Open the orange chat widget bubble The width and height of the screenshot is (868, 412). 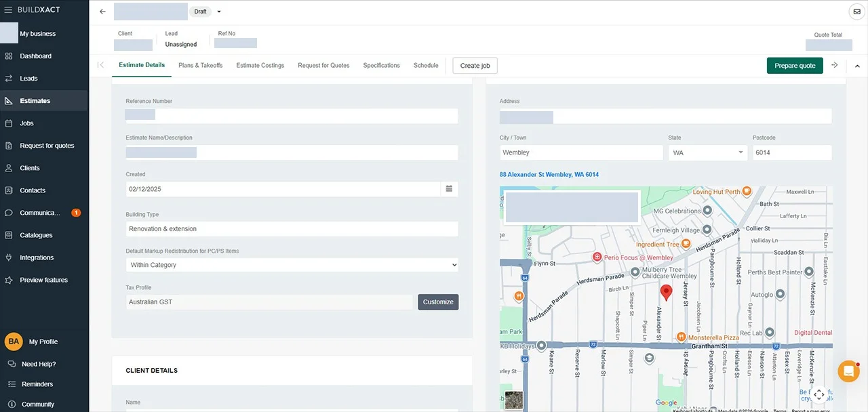848,371
